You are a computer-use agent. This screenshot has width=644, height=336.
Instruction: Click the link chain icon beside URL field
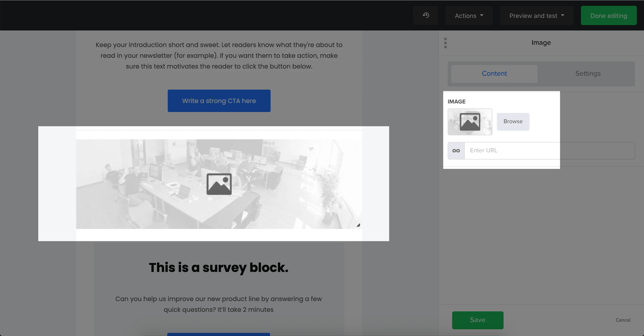pos(456,151)
